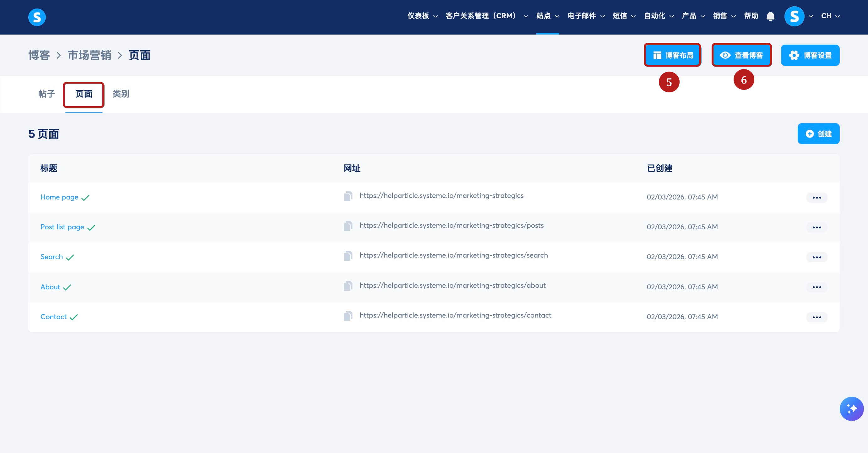Copy the Post list page URL icon
The image size is (868, 453).
tap(348, 226)
